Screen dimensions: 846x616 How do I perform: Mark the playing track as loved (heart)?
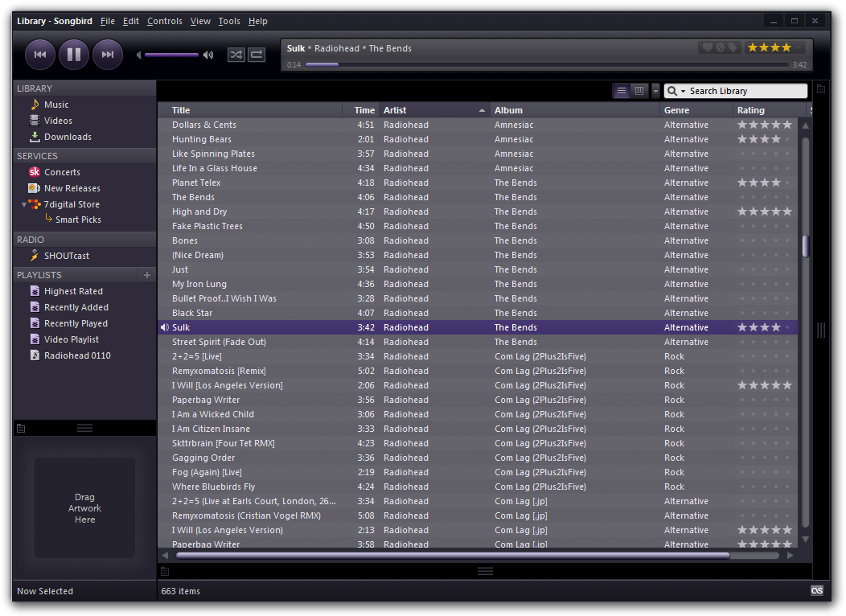click(708, 47)
